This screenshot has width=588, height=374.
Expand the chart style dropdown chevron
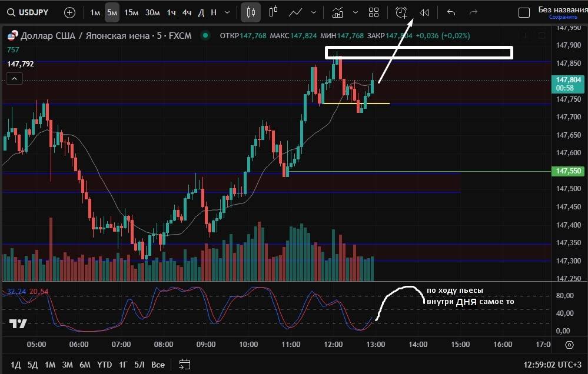tap(313, 12)
